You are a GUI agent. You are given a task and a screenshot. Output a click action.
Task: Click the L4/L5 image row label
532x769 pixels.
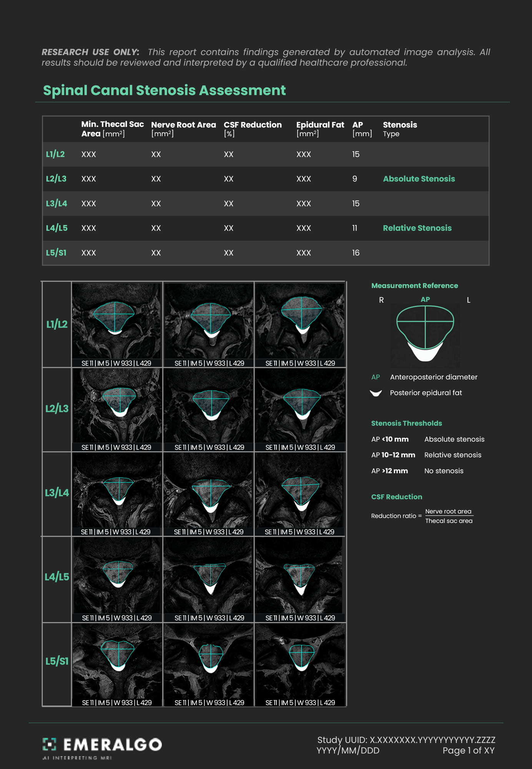point(57,577)
